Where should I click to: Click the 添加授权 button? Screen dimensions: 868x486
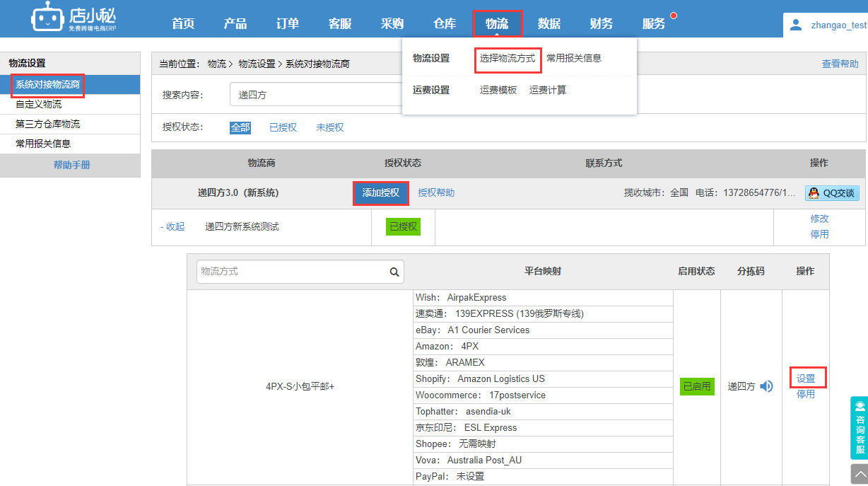(x=381, y=193)
